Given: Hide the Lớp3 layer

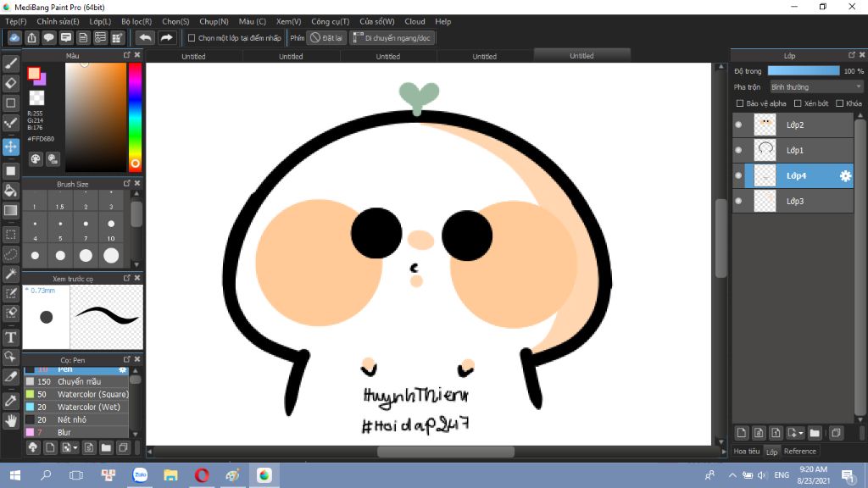Looking at the screenshot, I should click(738, 202).
